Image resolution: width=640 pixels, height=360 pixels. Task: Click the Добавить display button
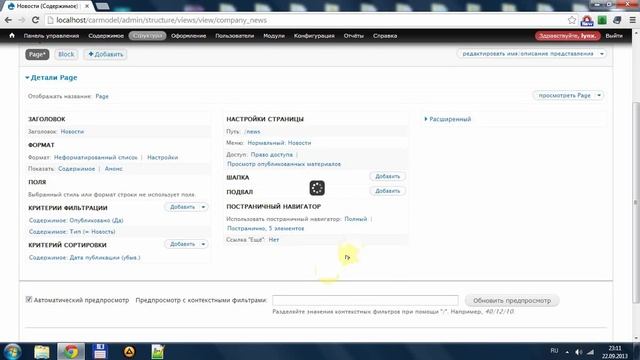click(105, 54)
